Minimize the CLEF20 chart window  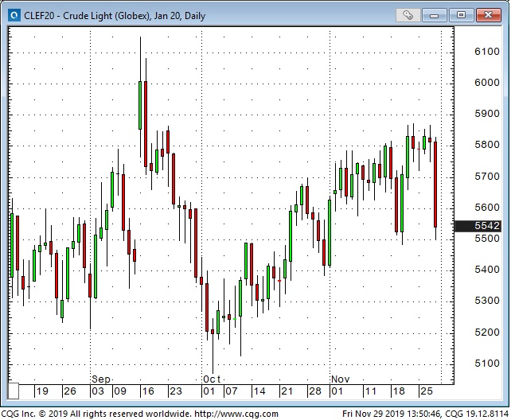[434, 15]
